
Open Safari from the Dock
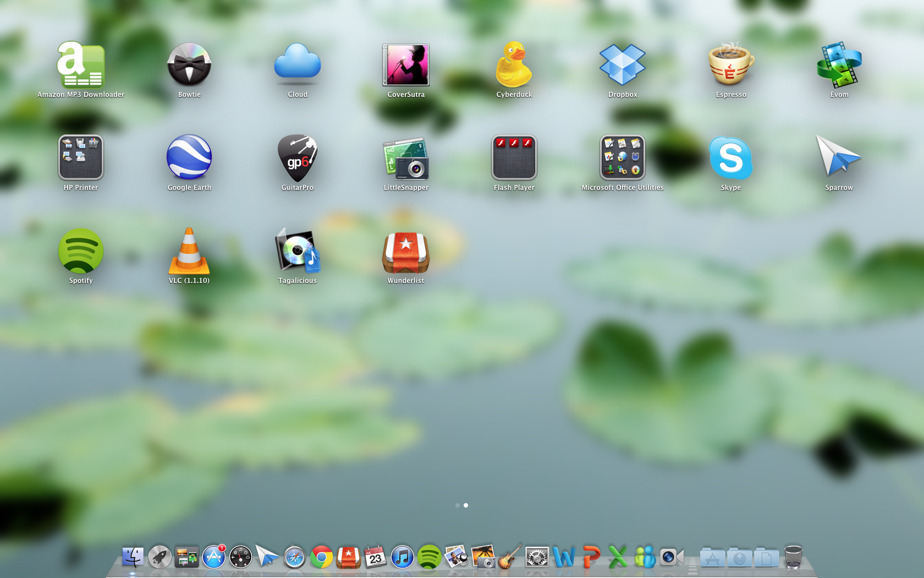[294, 557]
